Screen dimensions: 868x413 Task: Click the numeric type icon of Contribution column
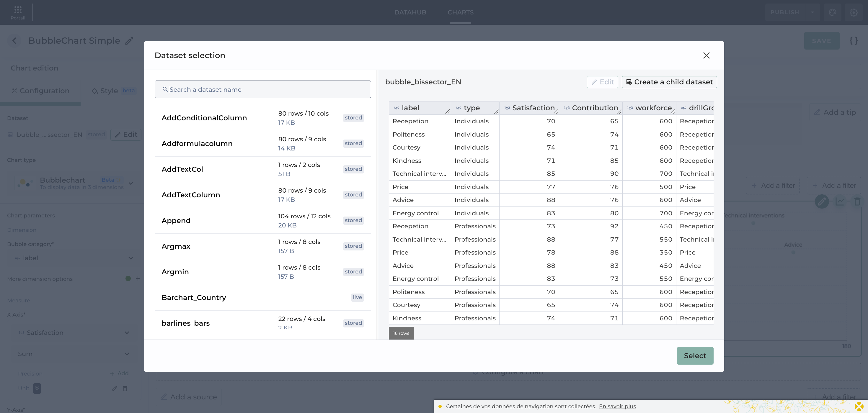click(567, 108)
